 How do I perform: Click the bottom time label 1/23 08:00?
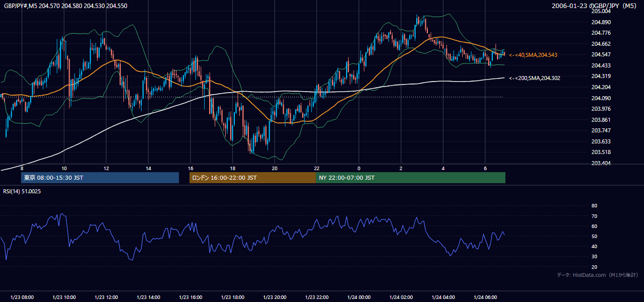(x=22, y=297)
